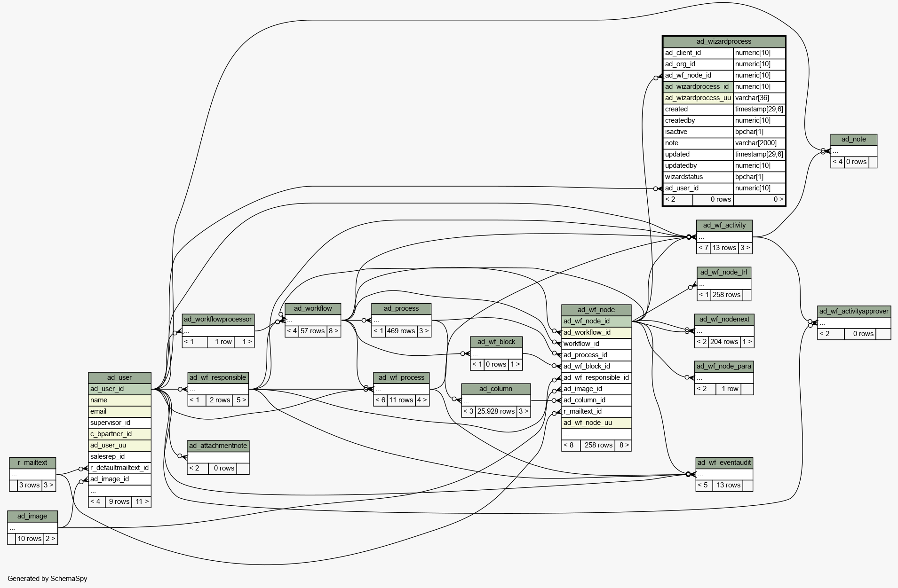Screen dimensions: 898x588
Task: Click the 469 rows count in ad_process
Action: click(x=401, y=331)
